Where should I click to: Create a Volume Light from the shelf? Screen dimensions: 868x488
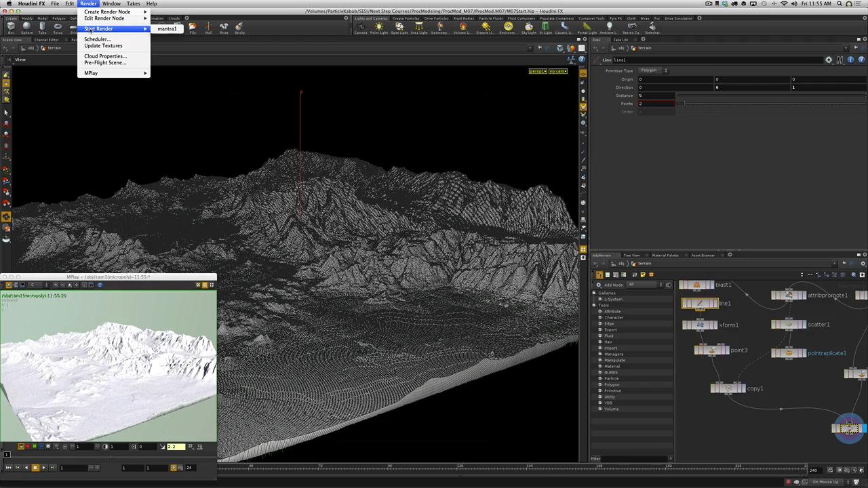pos(462,28)
